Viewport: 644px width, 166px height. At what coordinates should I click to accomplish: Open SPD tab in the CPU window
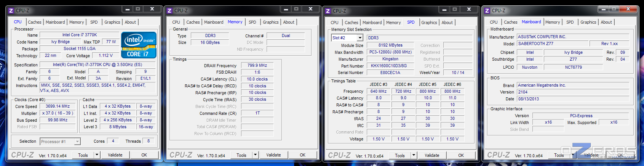pyautogui.click(x=94, y=22)
